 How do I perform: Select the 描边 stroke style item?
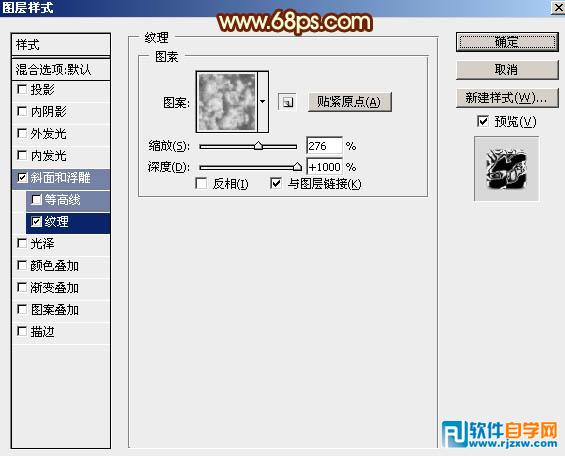pos(61,332)
